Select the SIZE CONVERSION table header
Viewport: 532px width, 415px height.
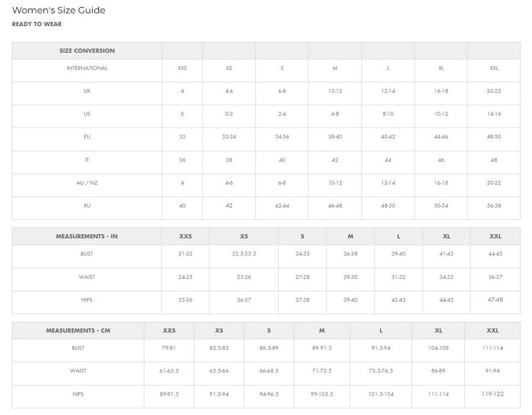click(x=87, y=50)
